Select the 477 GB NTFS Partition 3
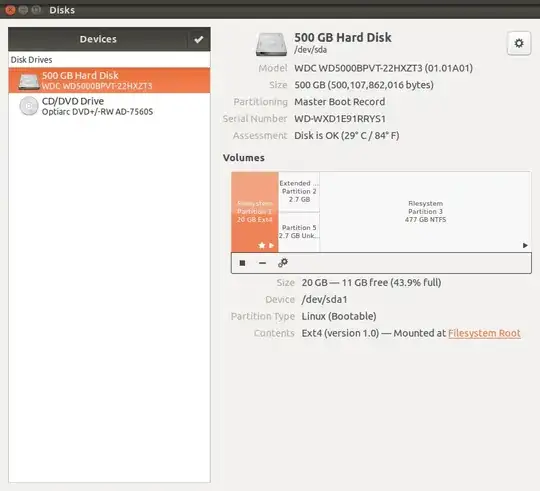Screen dimensions: 540x491 425,211
